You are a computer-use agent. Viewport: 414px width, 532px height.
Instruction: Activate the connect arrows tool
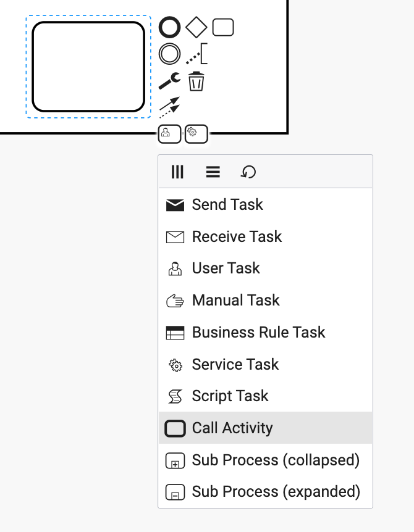tap(169, 107)
